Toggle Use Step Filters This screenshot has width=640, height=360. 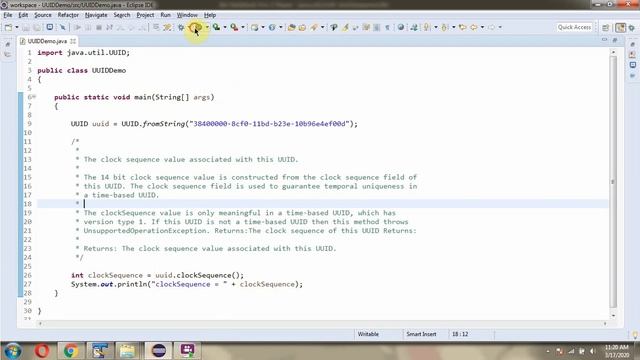click(167, 27)
